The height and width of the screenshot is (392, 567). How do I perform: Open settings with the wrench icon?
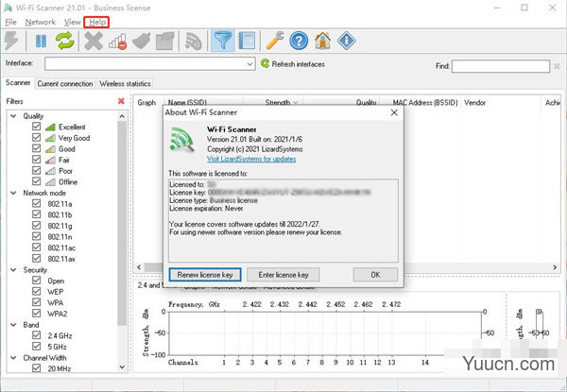(275, 41)
